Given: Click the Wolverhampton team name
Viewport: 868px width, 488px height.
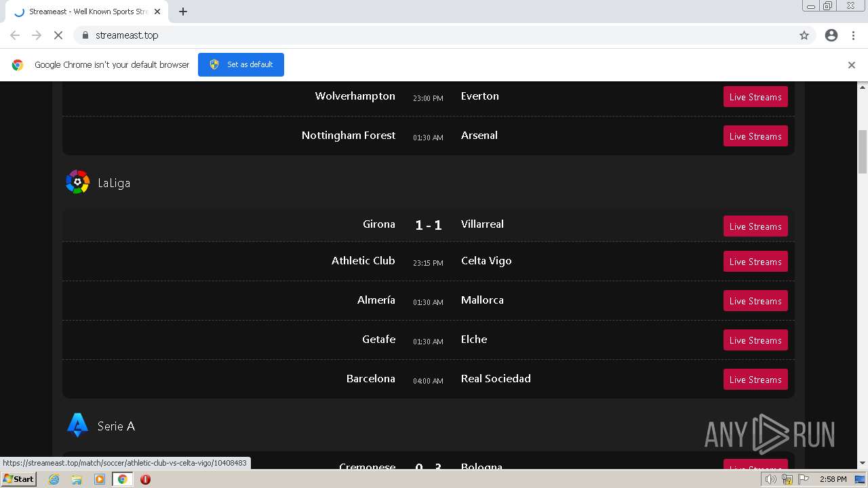Looking at the screenshot, I should click(355, 96).
